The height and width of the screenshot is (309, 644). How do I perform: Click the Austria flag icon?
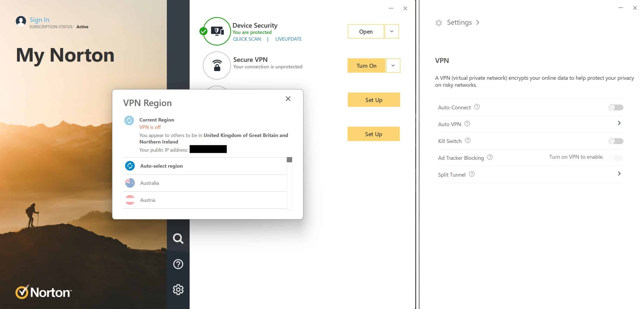130,200
